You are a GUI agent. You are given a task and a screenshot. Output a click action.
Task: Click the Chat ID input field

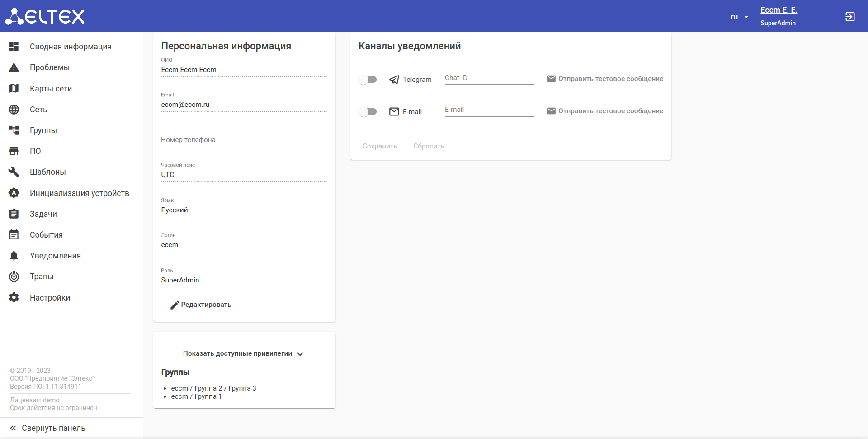click(x=489, y=78)
